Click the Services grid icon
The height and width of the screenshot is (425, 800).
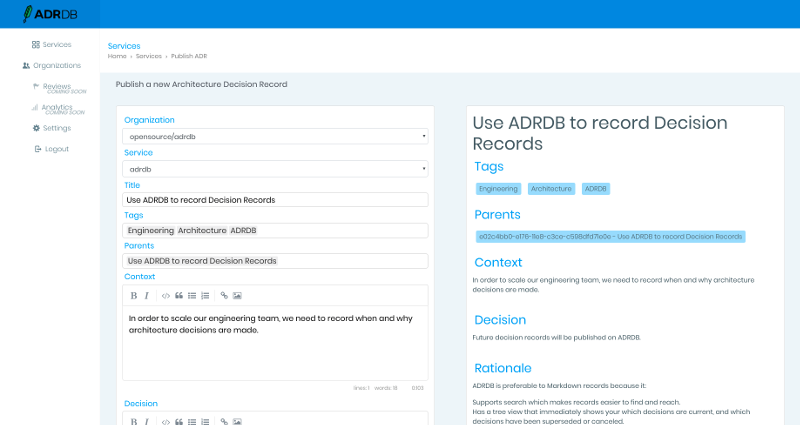36,44
